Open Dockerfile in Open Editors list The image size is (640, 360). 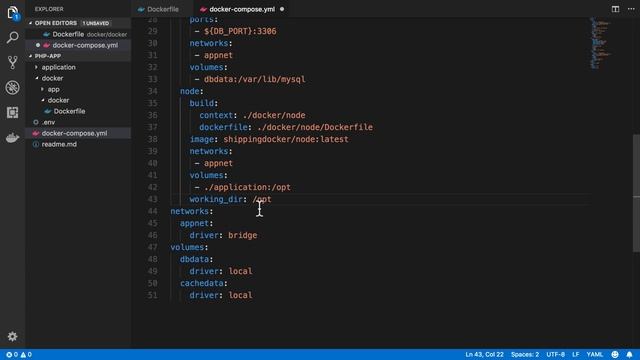pyautogui.click(x=79, y=34)
